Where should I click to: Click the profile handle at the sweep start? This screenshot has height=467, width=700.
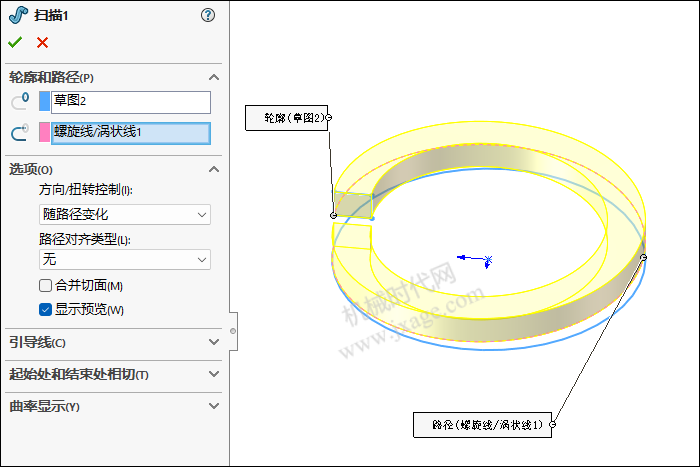pyautogui.click(x=333, y=216)
